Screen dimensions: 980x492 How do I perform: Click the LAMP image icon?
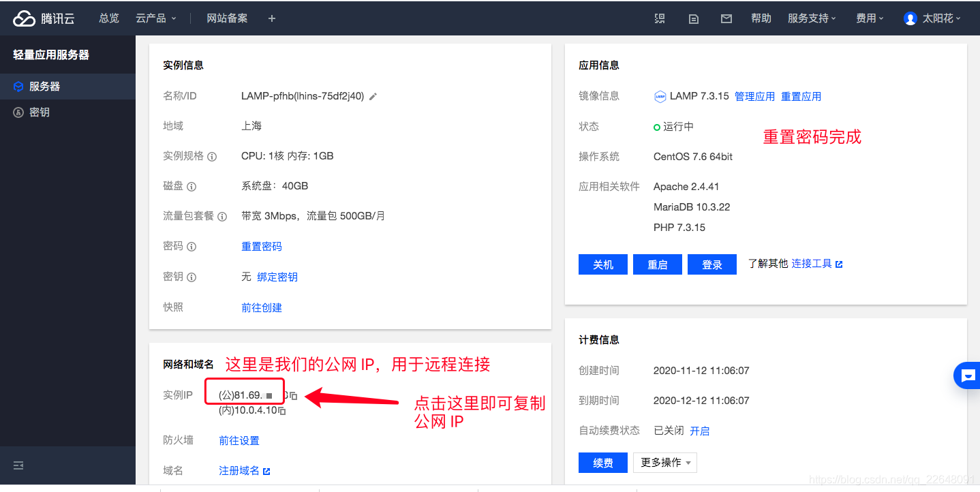coord(660,97)
